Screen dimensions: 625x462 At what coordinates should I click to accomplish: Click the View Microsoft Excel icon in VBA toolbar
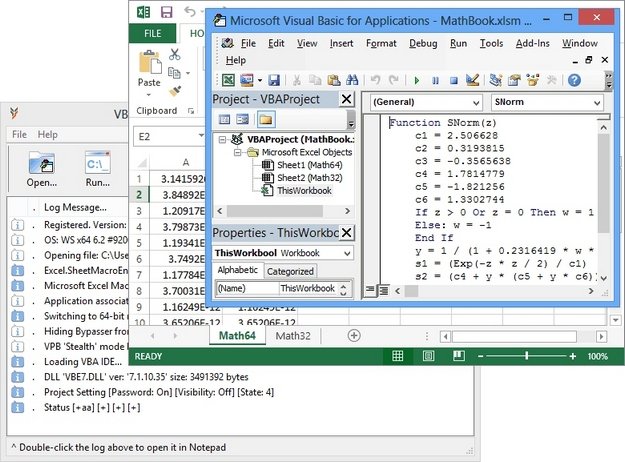(228, 80)
